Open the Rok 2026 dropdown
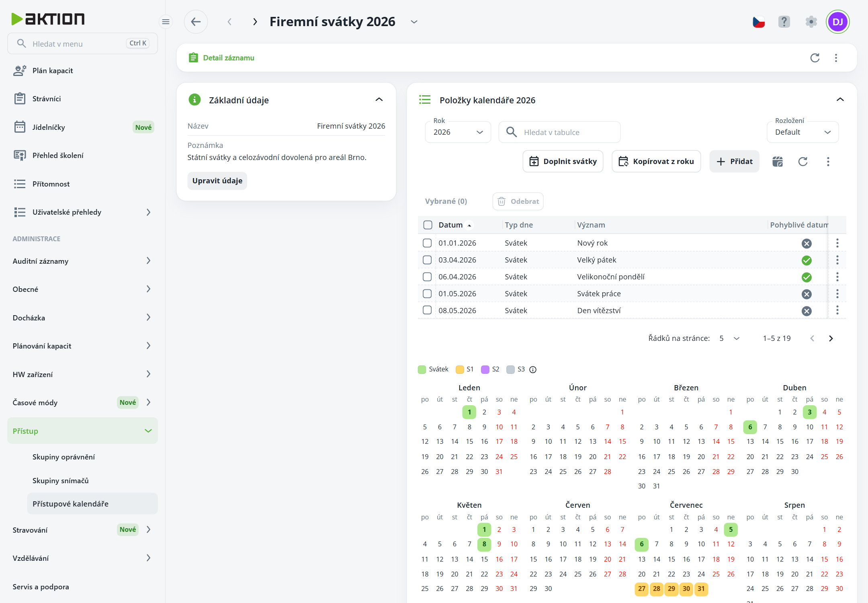The height and width of the screenshot is (603, 868). 458,132
